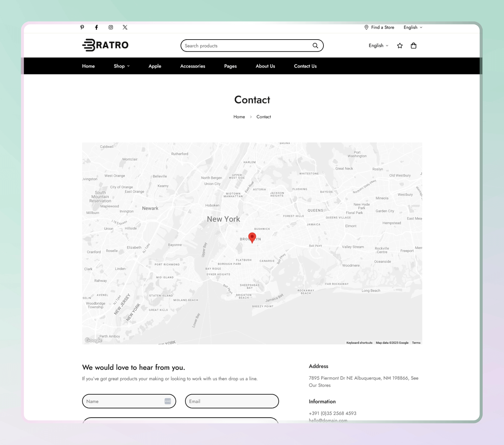The image size is (504, 445).
Task: Select the Accessories menu item
Action: 193,66
